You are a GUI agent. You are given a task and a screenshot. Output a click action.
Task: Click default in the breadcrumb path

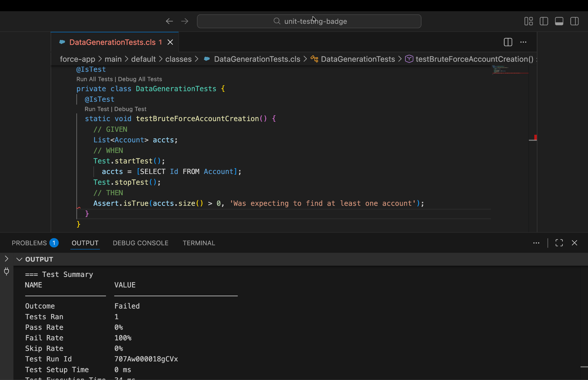coord(143,59)
